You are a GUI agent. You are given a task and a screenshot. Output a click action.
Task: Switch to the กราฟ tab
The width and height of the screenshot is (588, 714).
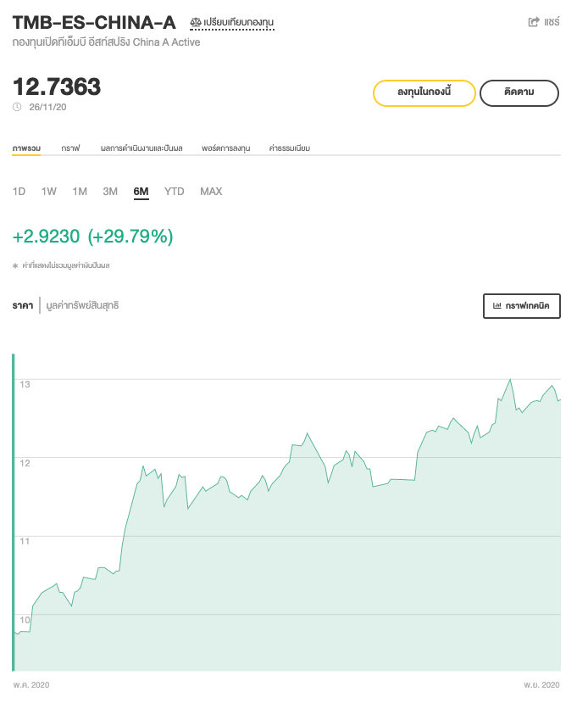[x=70, y=148]
